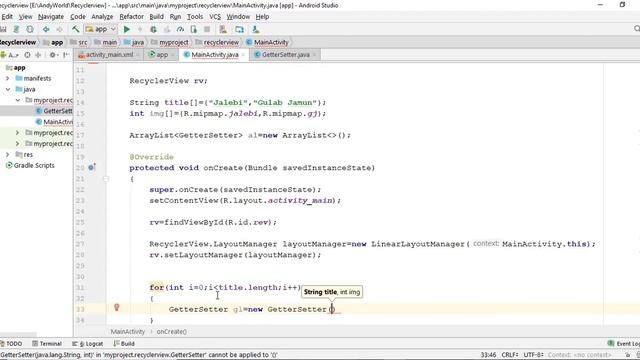
Task: Click the Forward navigation arrow icon
Action: pos(60,29)
